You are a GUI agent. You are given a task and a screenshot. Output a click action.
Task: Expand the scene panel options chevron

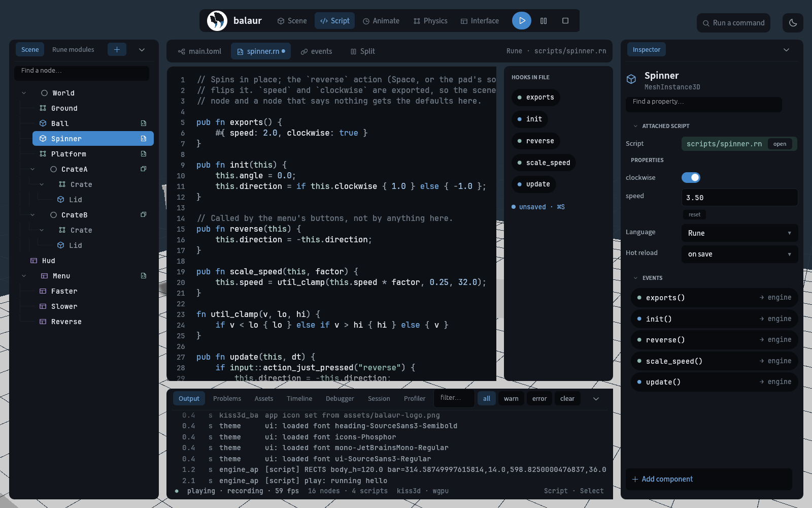pyautogui.click(x=142, y=49)
